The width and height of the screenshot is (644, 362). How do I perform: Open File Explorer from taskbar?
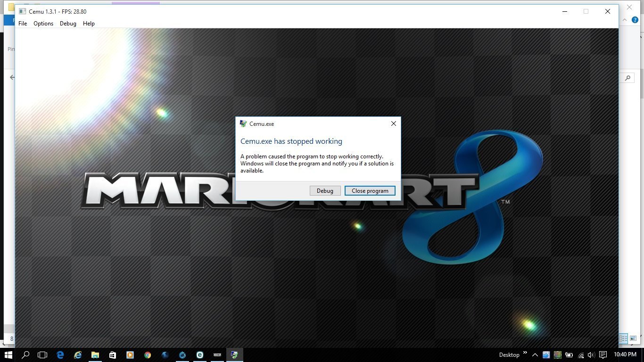(x=95, y=355)
